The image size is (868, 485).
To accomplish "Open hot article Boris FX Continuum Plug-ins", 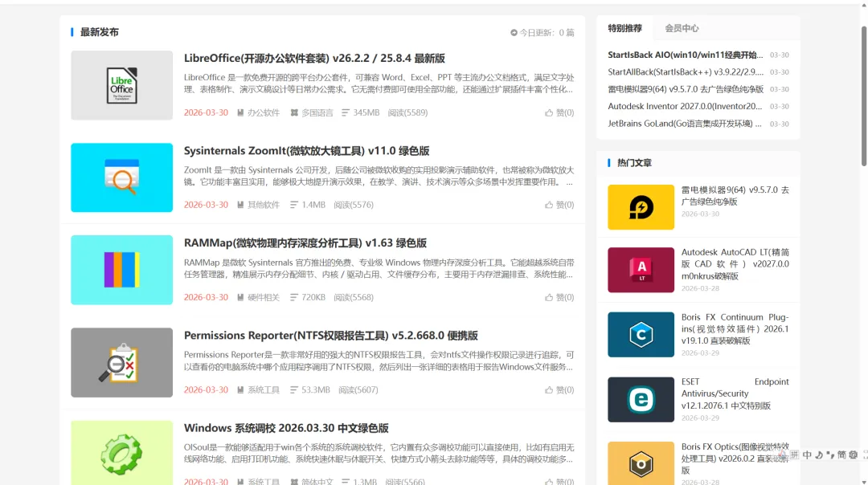I will click(735, 328).
